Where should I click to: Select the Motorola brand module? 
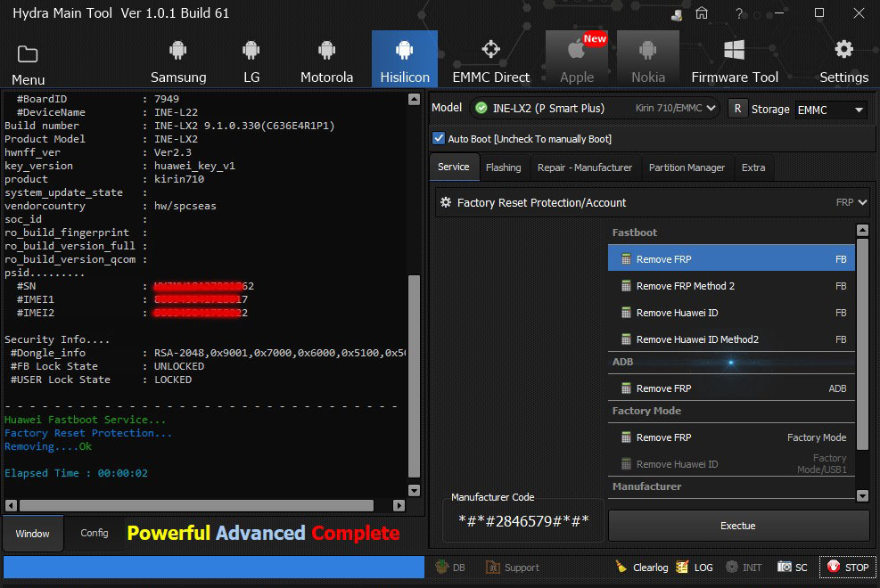point(326,60)
